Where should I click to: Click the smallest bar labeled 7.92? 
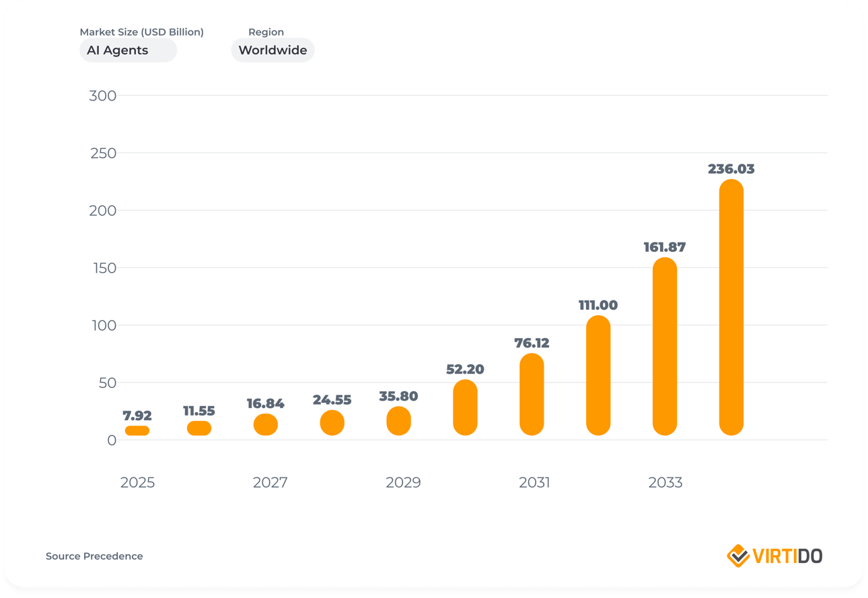[x=138, y=430]
